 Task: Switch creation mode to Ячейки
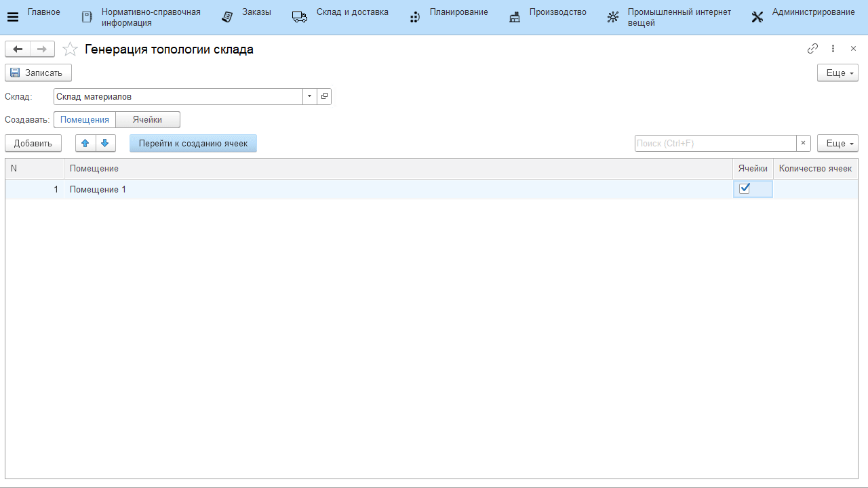click(147, 120)
